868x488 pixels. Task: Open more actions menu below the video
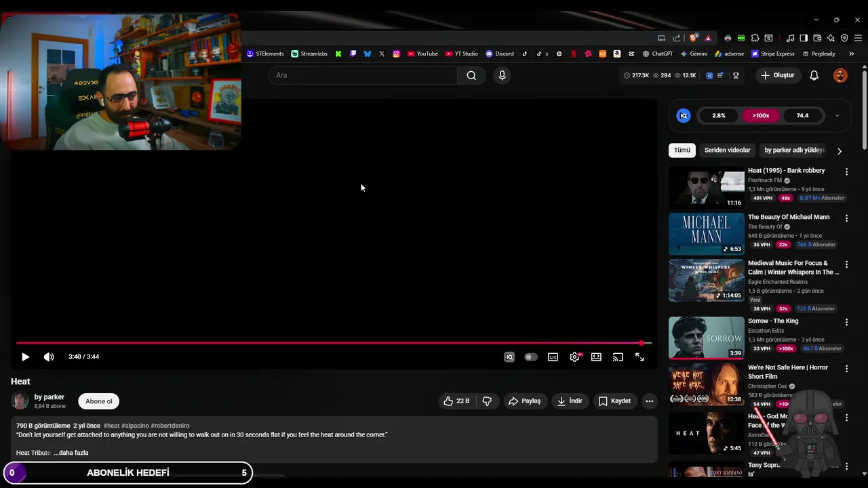(x=650, y=401)
